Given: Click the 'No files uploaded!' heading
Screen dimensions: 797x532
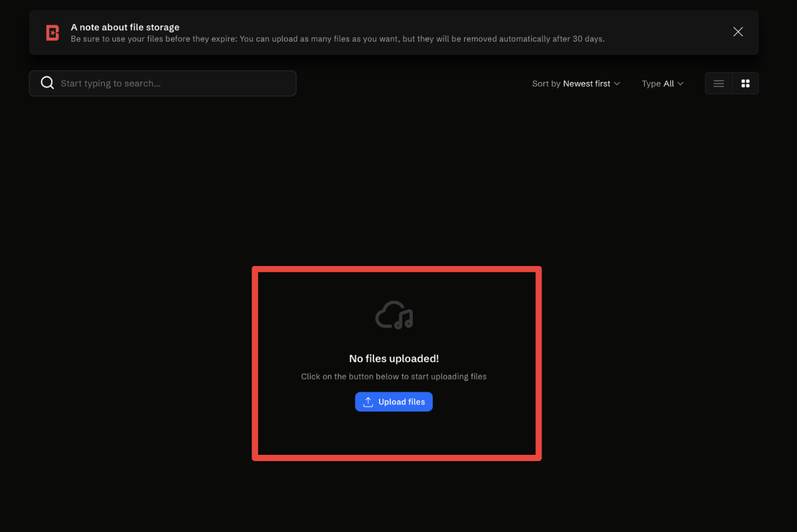Looking at the screenshot, I should [393, 359].
